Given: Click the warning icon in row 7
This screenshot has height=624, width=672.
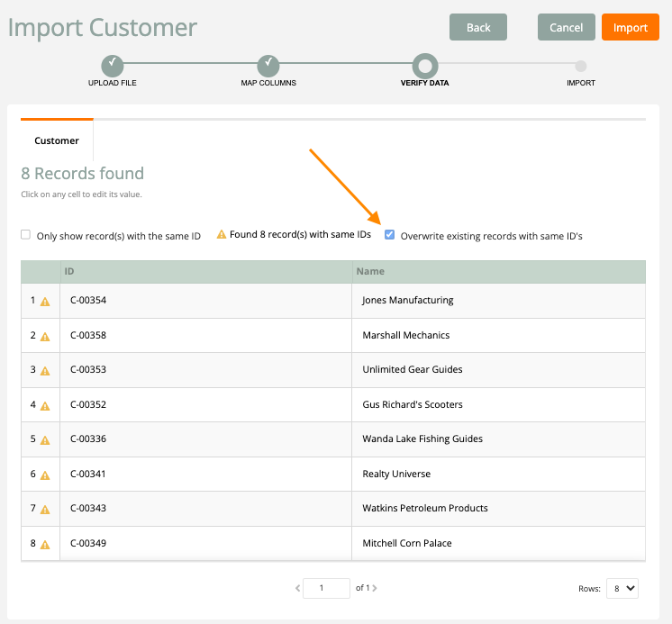Looking at the screenshot, I should (45, 510).
